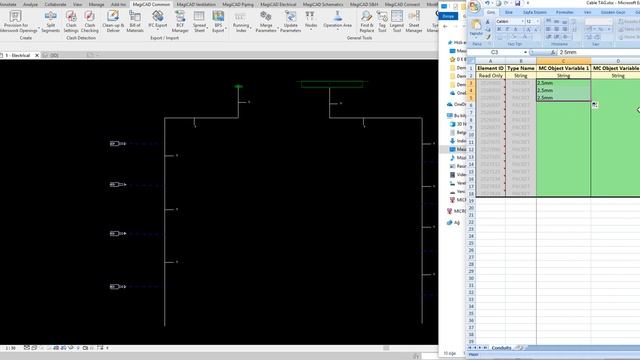
Task: Toggle Bold in Excel font group
Action: 499,29
